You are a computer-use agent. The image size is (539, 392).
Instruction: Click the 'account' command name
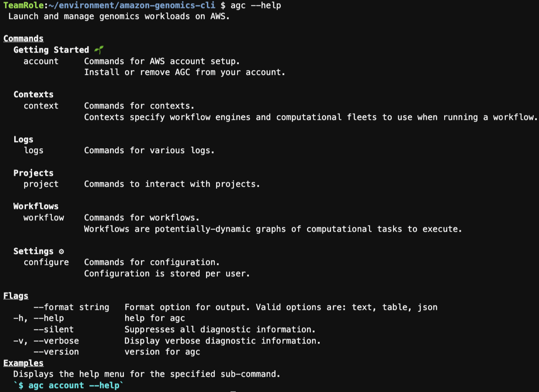[41, 61]
